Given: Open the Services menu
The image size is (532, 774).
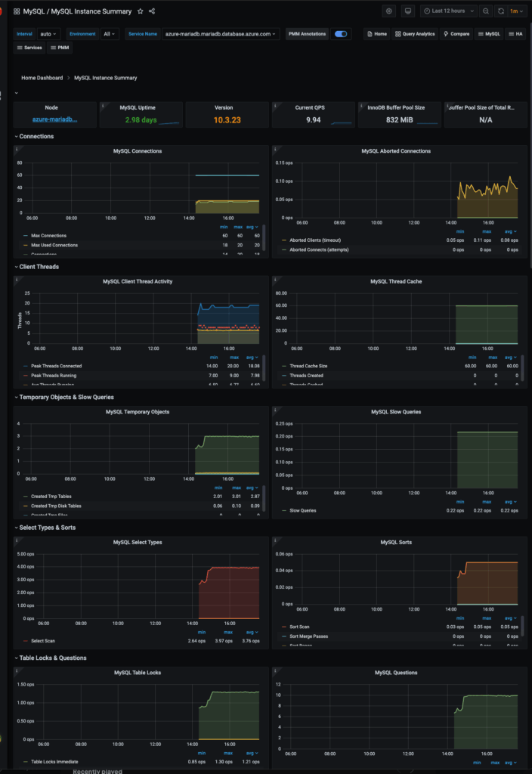Looking at the screenshot, I should pos(29,48).
